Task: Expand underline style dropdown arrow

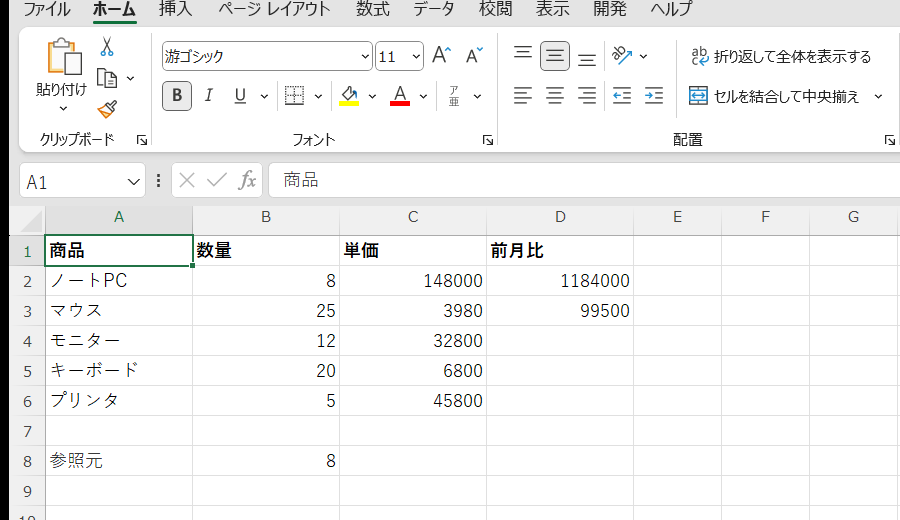Action: (x=264, y=96)
